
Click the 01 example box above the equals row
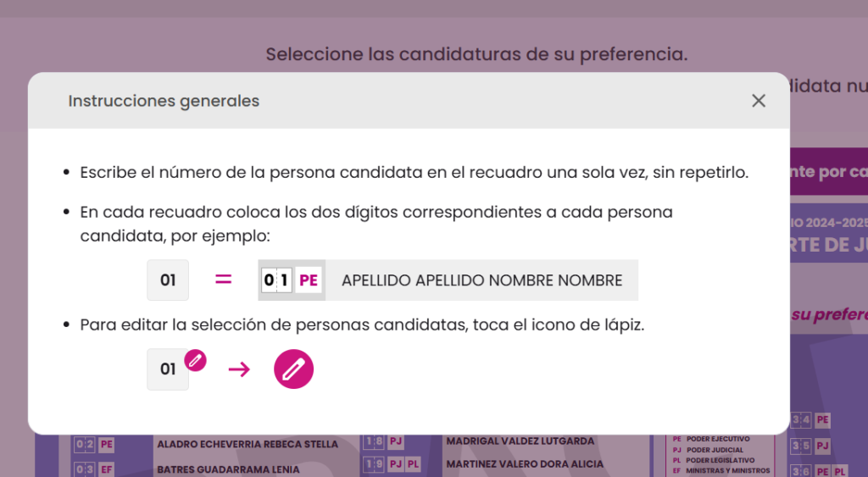(168, 280)
